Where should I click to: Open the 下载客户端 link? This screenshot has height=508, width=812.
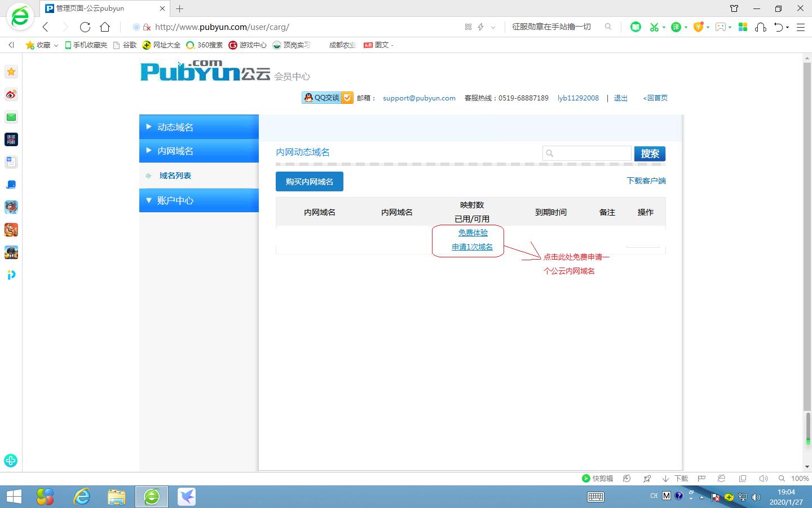(x=646, y=181)
